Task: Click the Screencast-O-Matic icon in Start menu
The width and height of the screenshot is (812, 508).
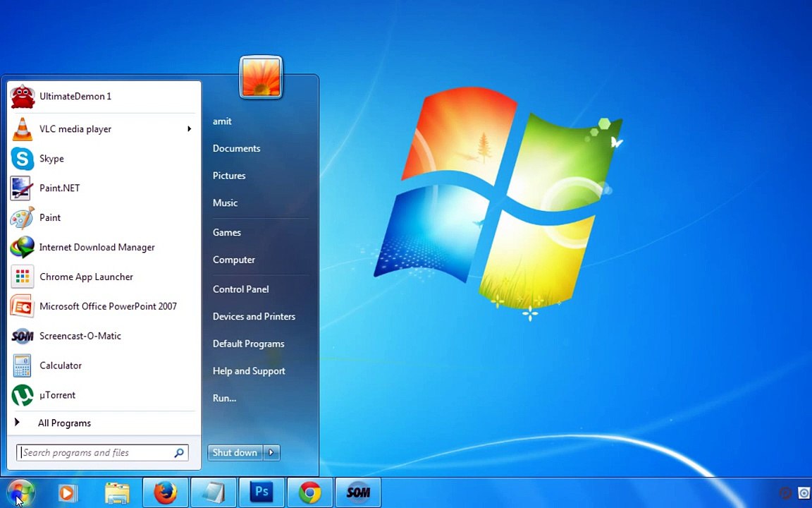Action: (x=23, y=336)
